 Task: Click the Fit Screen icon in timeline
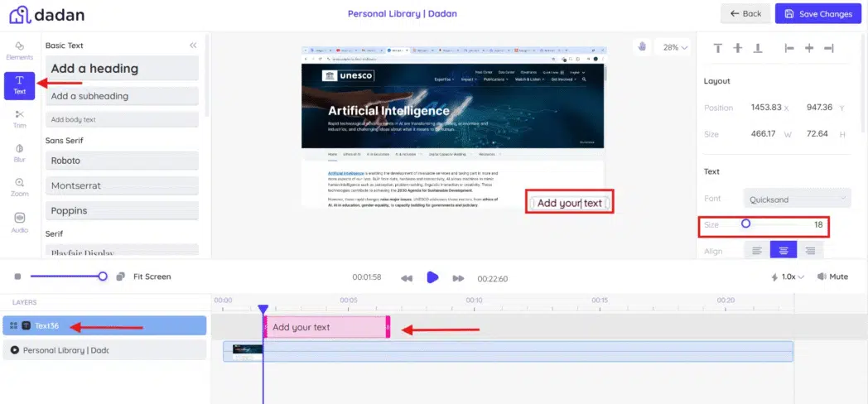point(121,277)
